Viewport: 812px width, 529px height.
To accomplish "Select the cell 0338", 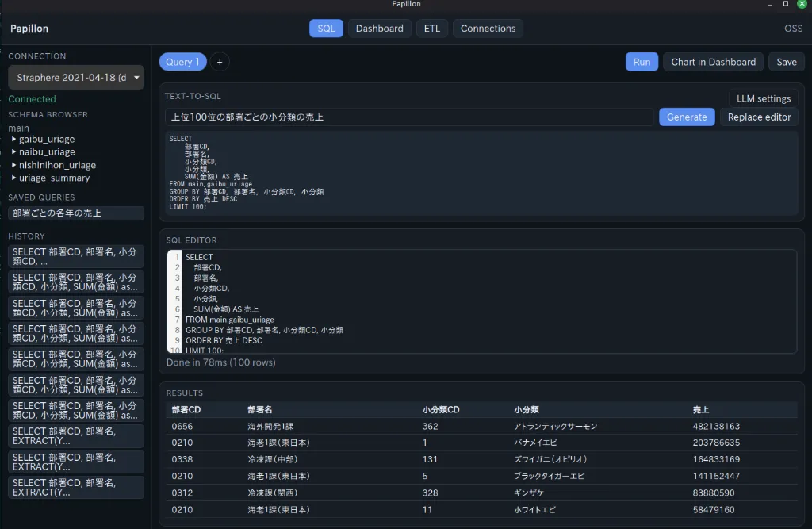I will click(x=182, y=459).
